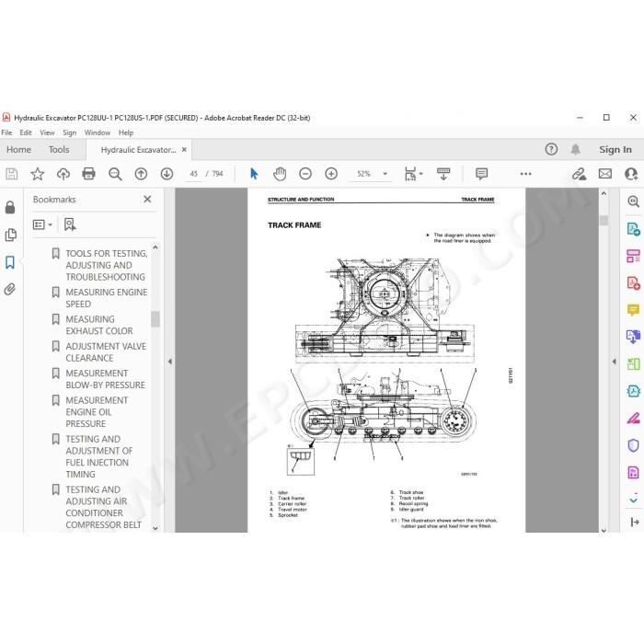Choose the Selection arrow tool
644x644 pixels.
click(x=254, y=174)
